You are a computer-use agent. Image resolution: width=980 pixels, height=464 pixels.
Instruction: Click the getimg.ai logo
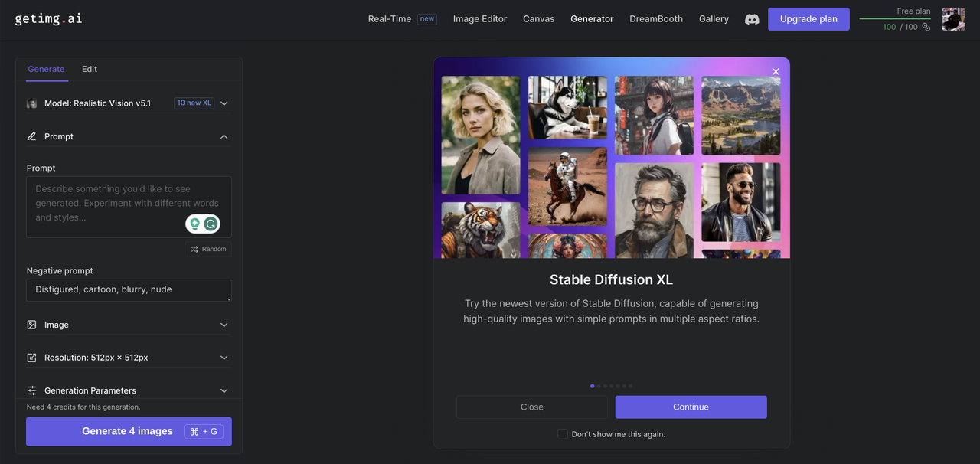[48, 18]
